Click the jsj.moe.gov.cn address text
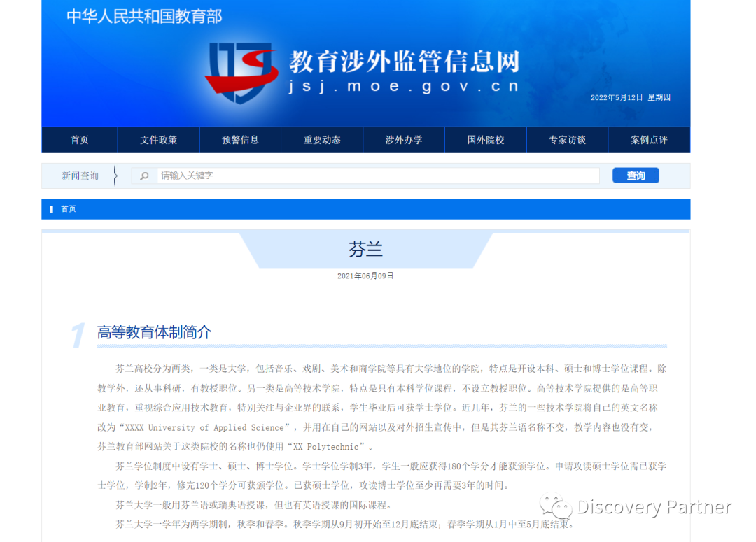Image resolution: width=756 pixels, height=542 pixels. click(x=404, y=86)
